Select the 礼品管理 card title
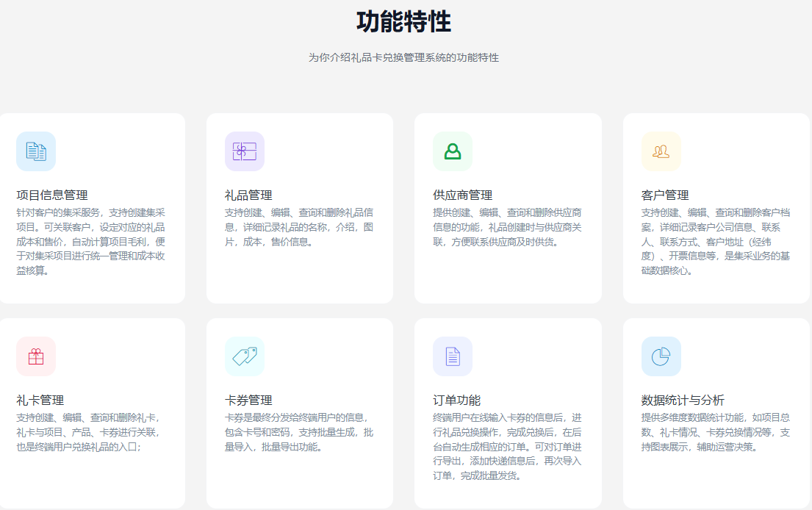This screenshot has height=510, width=812. point(248,195)
